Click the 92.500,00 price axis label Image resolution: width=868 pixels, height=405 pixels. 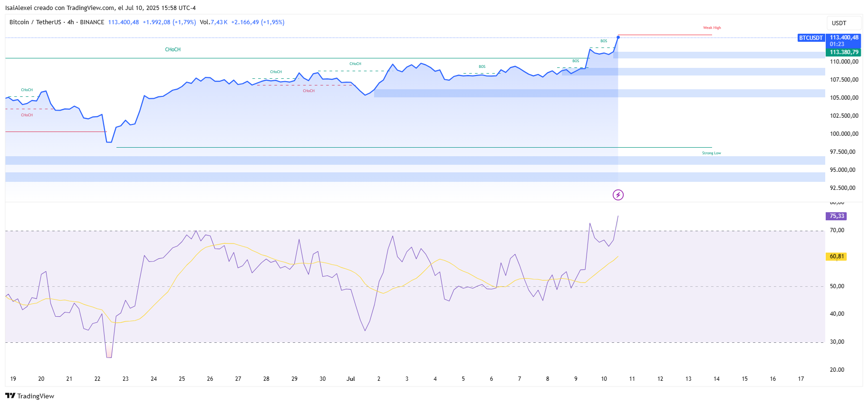tap(843, 188)
